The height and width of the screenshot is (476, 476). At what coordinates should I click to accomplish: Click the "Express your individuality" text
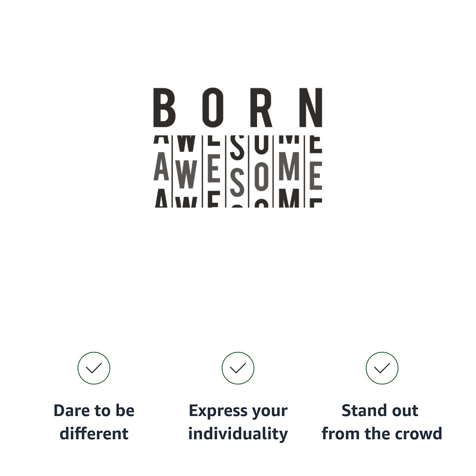(238, 422)
